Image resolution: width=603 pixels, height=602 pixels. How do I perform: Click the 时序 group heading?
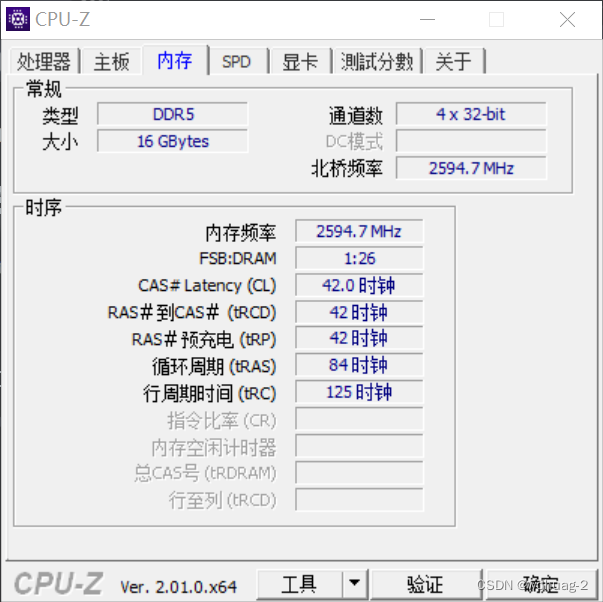(x=43, y=207)
